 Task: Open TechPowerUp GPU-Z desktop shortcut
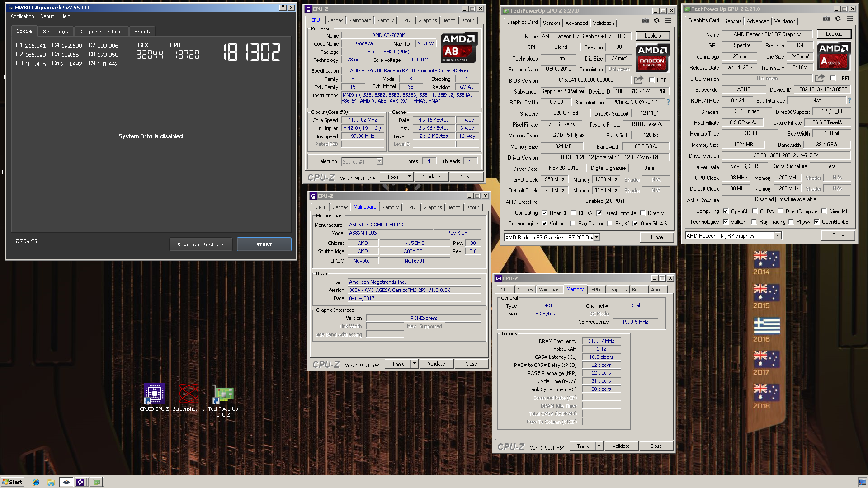pyautogui.click(x=223, y=400)
